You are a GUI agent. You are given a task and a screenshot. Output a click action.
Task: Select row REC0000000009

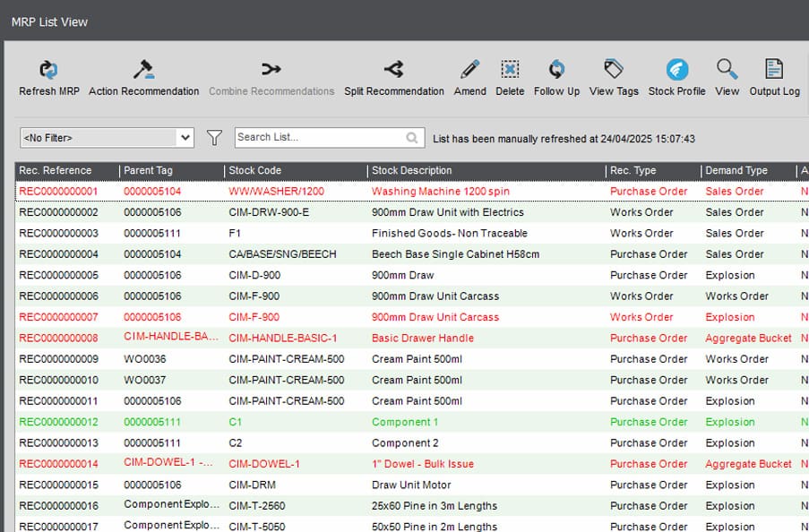412,359
